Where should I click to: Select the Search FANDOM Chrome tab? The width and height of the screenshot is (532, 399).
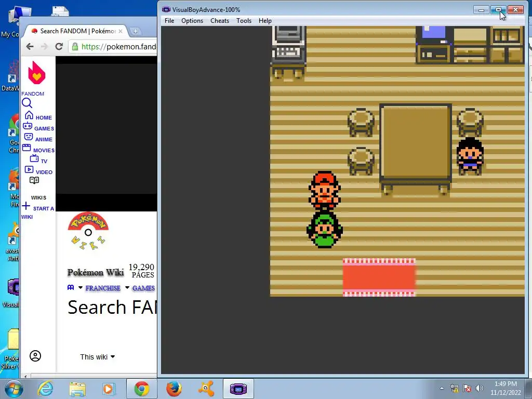77,31
